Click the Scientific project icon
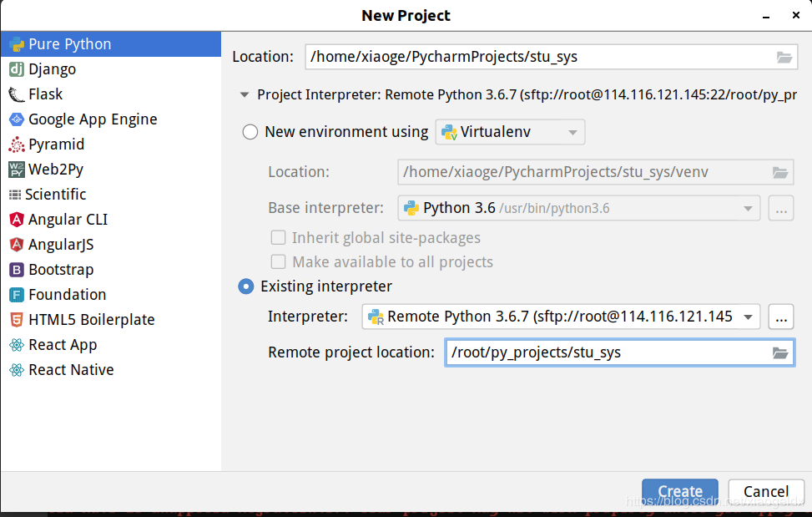 click(15, 195)
